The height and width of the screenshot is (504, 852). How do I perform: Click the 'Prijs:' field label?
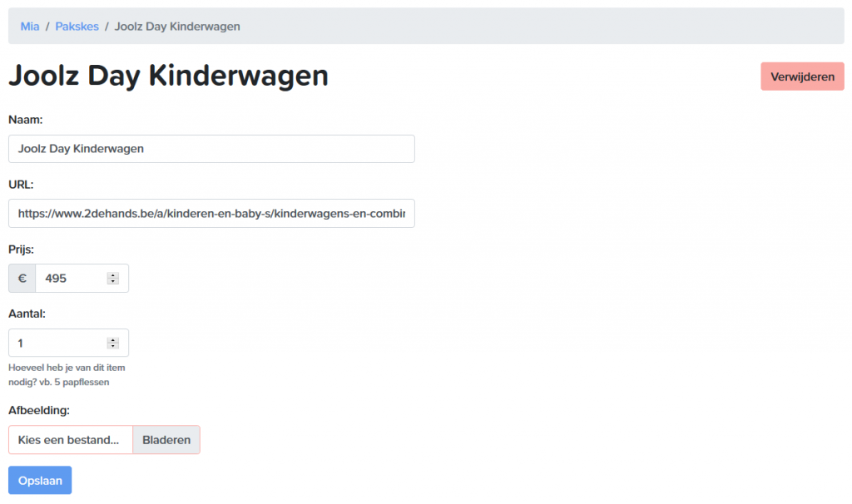(21, 250)
